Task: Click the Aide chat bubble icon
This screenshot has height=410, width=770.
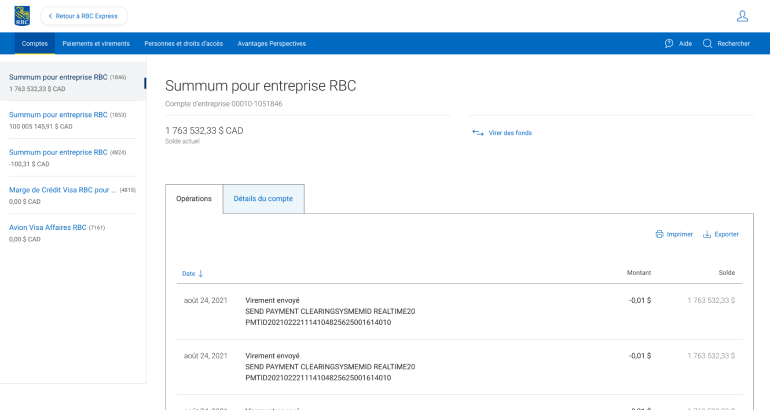Action: (x=669, y=44)
